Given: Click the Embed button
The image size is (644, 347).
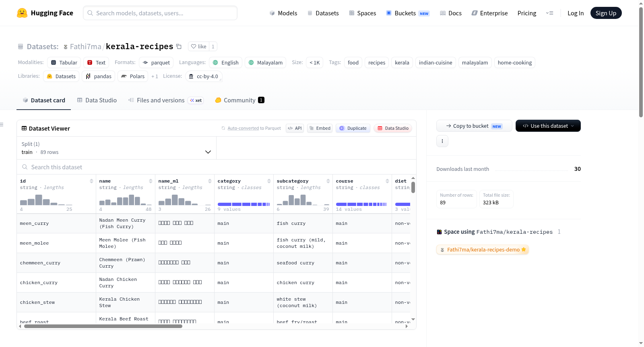Looking at the screenshot, I should [320, 128].
